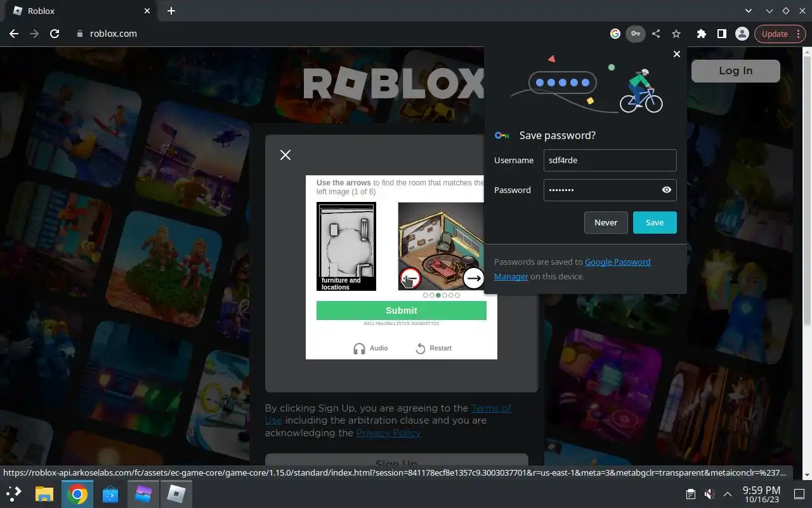Image resolution: width=812 pixels, height=508 pixels.
Task: Open the tab search dropdown
Action: coord(749,11)
